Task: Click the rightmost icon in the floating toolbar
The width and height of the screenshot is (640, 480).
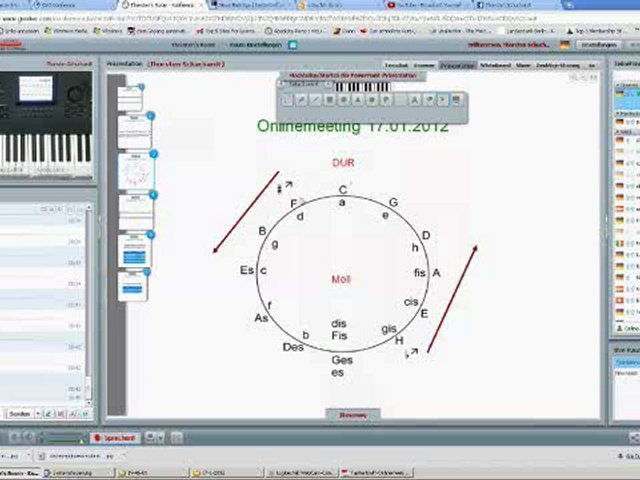Action: (457, 100)
